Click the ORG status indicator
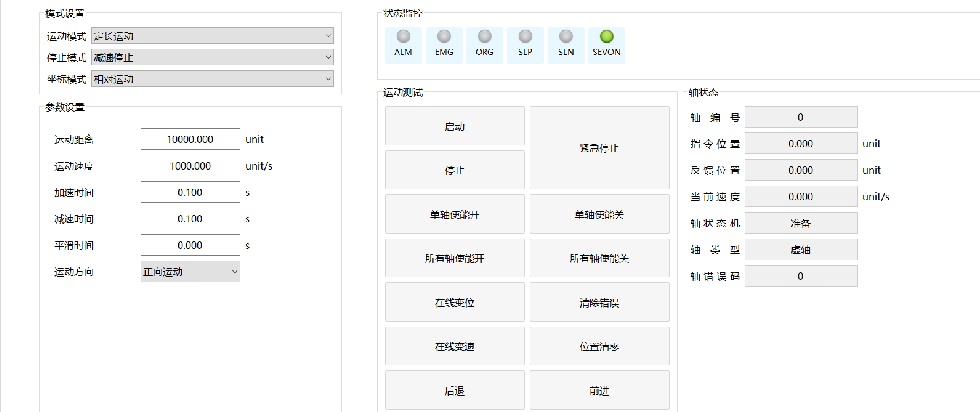Screen dimensions: 980x412 coord(484,37)
